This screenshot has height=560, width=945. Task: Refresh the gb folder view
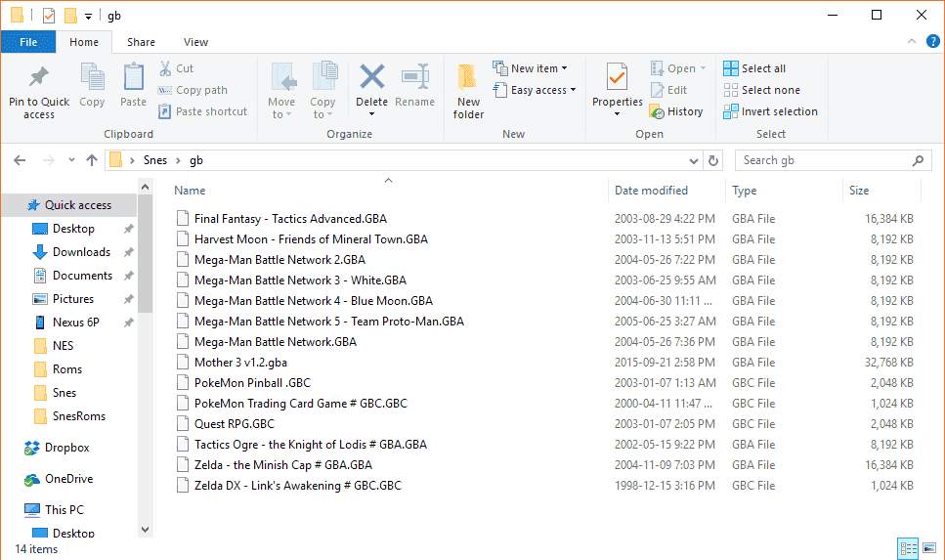713,160
